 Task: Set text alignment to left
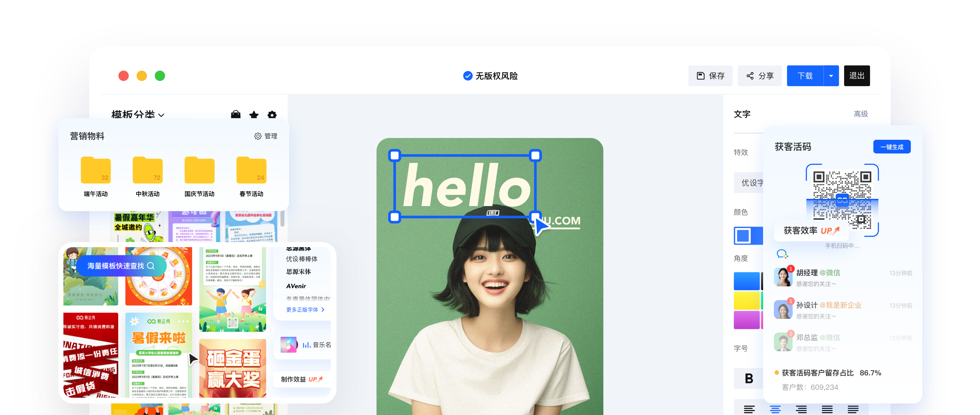(x=749, y=409)
